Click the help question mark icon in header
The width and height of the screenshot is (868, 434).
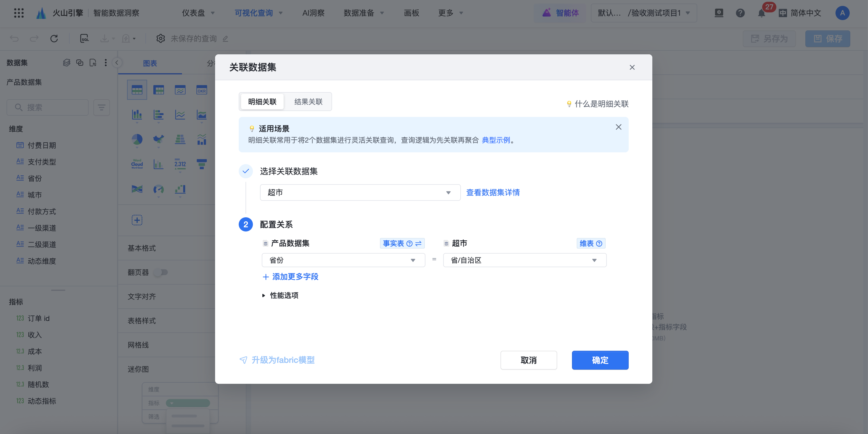click(740, 13)
